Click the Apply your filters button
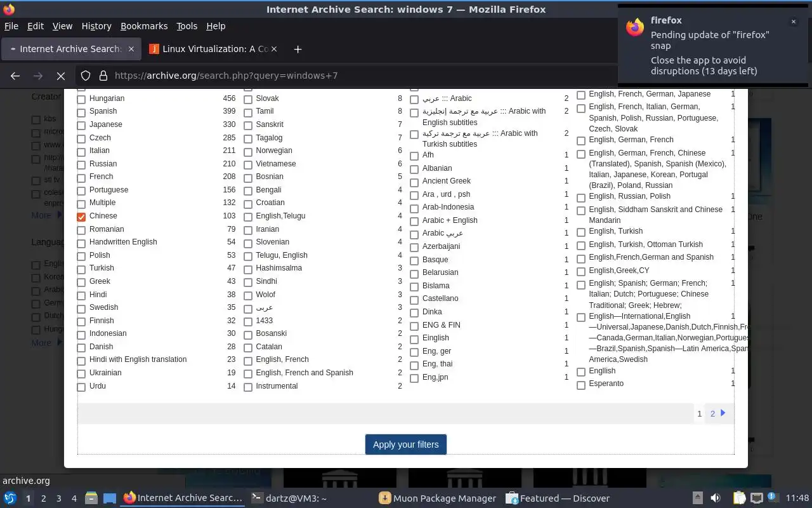812x508 pixels. 406,444
